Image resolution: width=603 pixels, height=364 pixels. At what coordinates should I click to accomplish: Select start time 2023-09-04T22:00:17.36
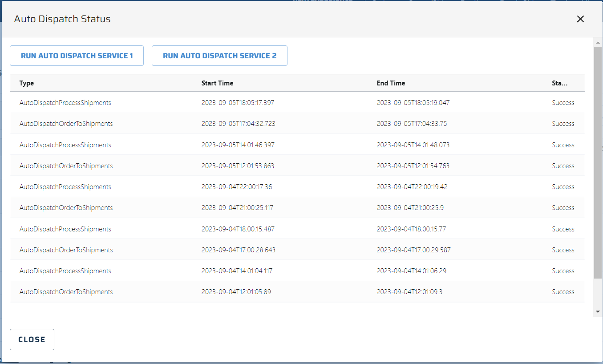tap(237, 187)
